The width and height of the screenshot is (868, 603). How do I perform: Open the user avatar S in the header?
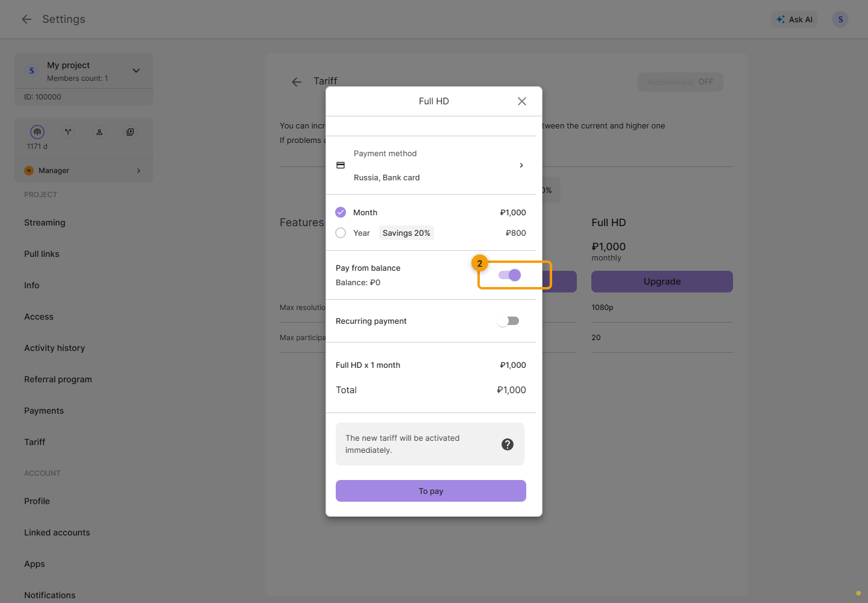[x=840, y=19]
